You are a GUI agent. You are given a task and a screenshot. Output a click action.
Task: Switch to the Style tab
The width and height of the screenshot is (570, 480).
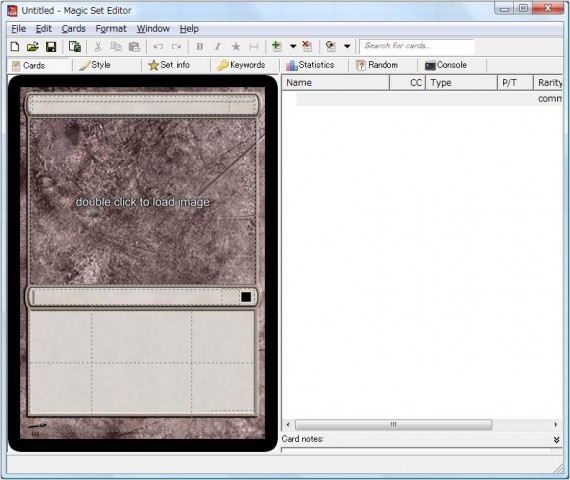pyautogui.click(x=95, y=65)
